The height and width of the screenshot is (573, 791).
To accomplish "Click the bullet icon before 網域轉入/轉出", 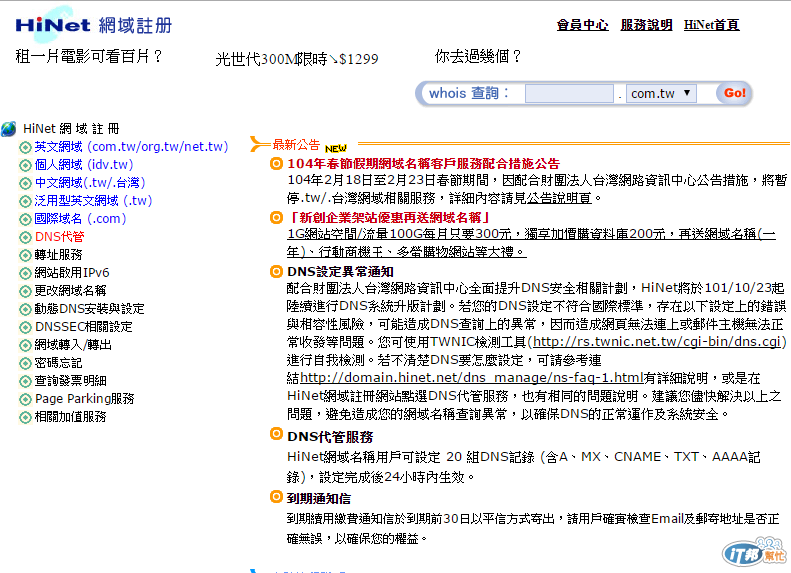I will click(25, 346).
